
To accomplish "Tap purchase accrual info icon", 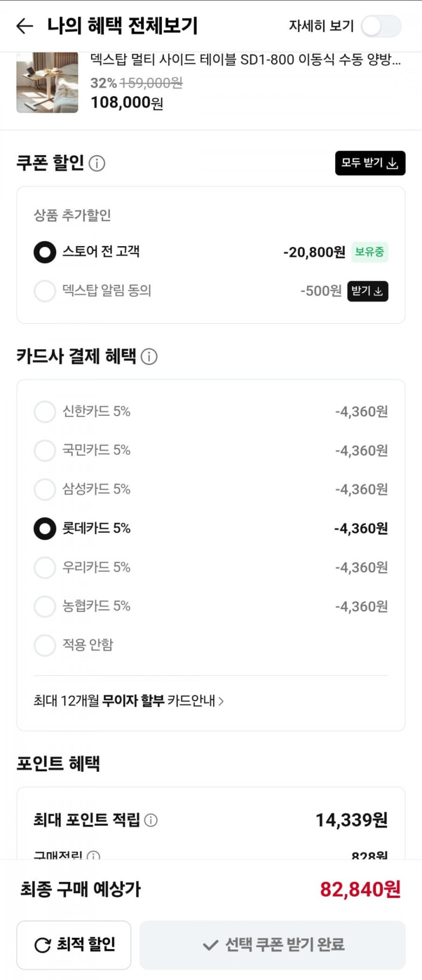I will pos(93,855).
